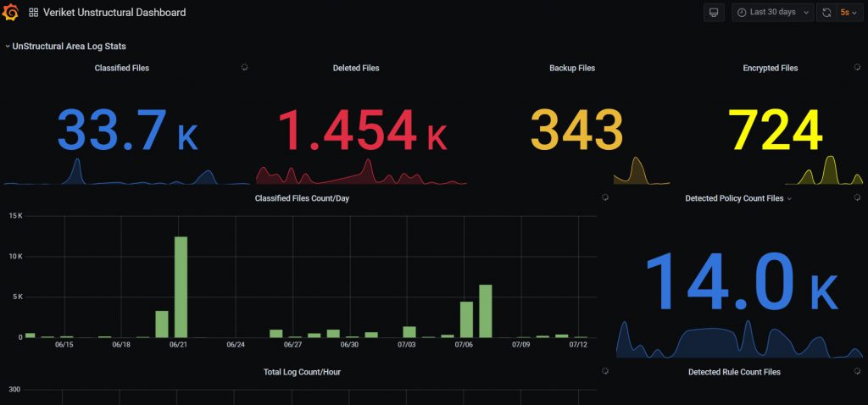Click the 300 y-axis label

[x=14, y=390]
